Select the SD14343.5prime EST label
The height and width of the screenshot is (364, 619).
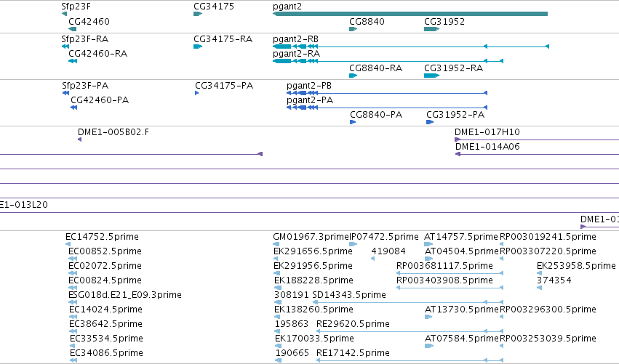(349, 295)
